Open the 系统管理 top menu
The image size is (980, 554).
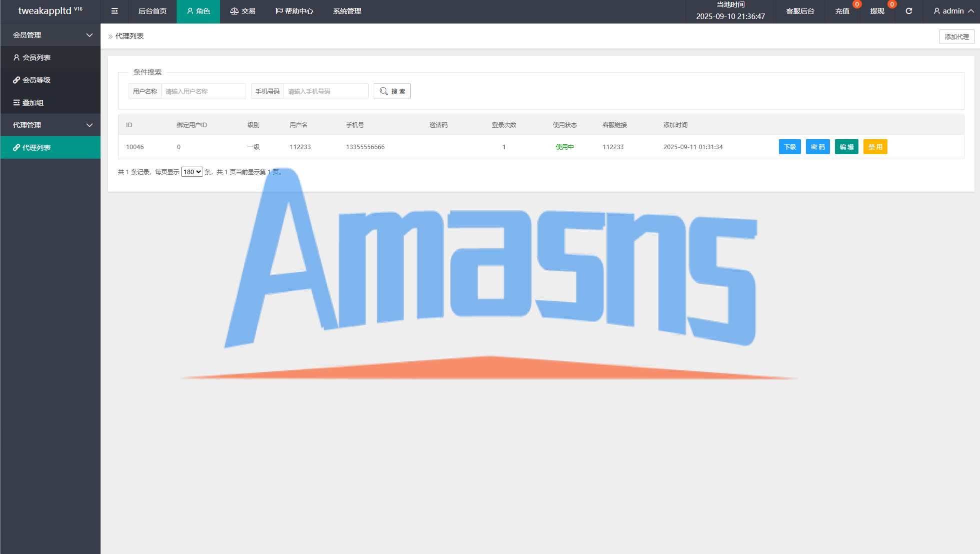(x=347, y=11)
